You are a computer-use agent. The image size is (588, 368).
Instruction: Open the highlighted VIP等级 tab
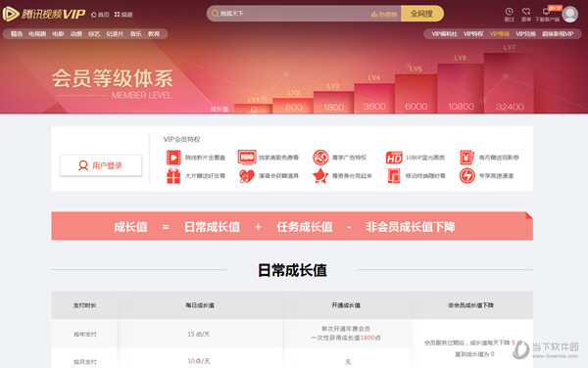(500, 33)
